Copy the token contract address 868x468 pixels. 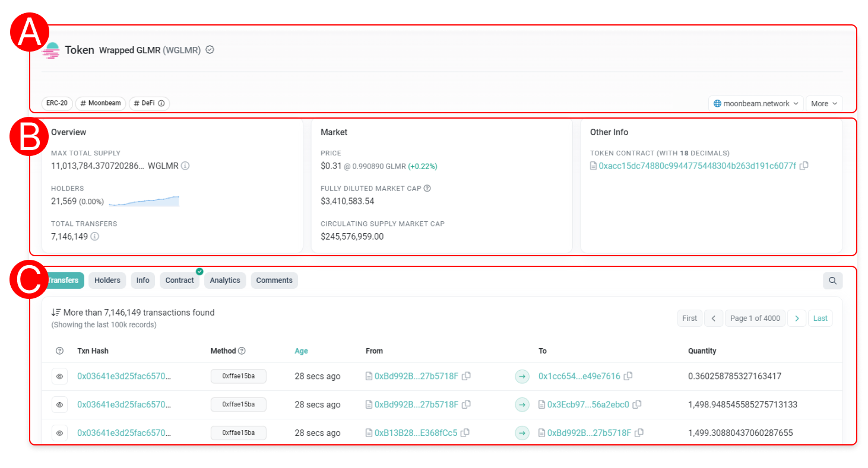[804, 166]
